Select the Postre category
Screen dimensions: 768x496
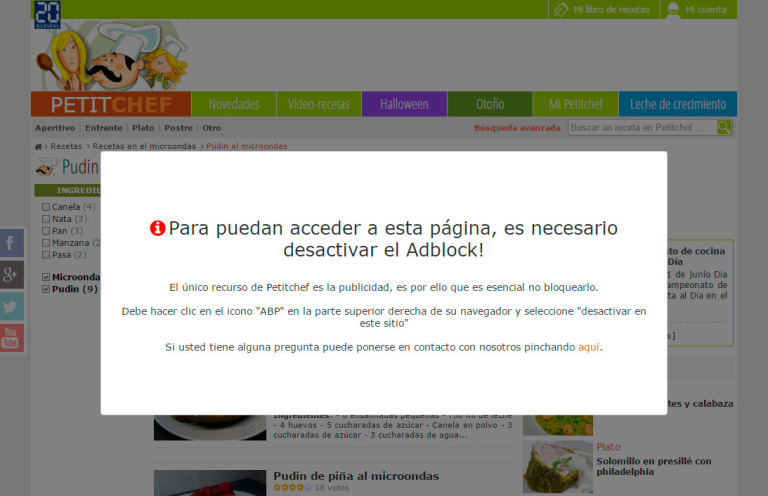pos(178,128)
